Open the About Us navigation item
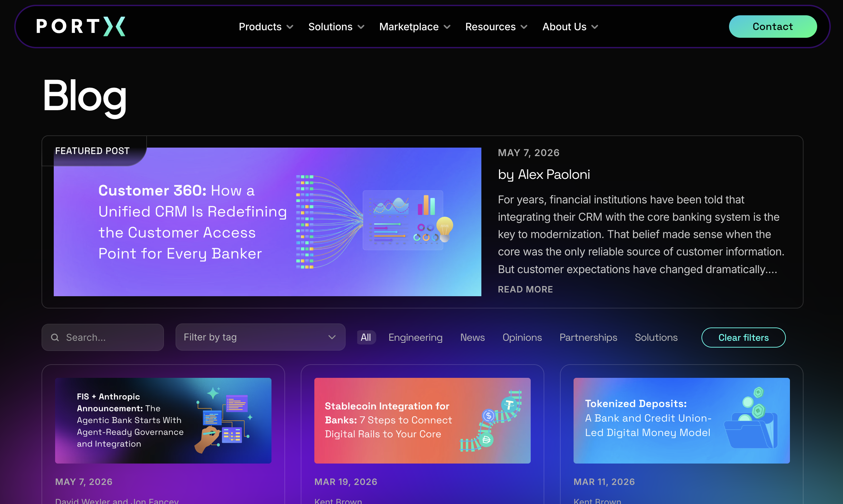Viewport: 843px width, 504px height. [x=564, y=27]
